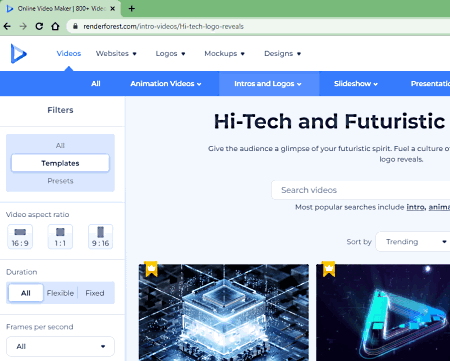Click the Duration label

click(22, 272)
